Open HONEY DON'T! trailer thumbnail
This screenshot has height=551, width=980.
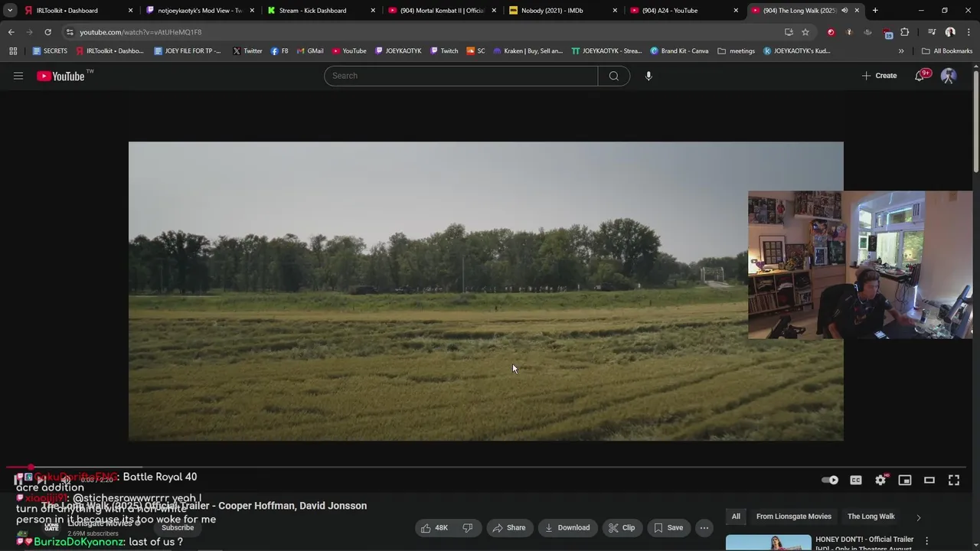769,543
